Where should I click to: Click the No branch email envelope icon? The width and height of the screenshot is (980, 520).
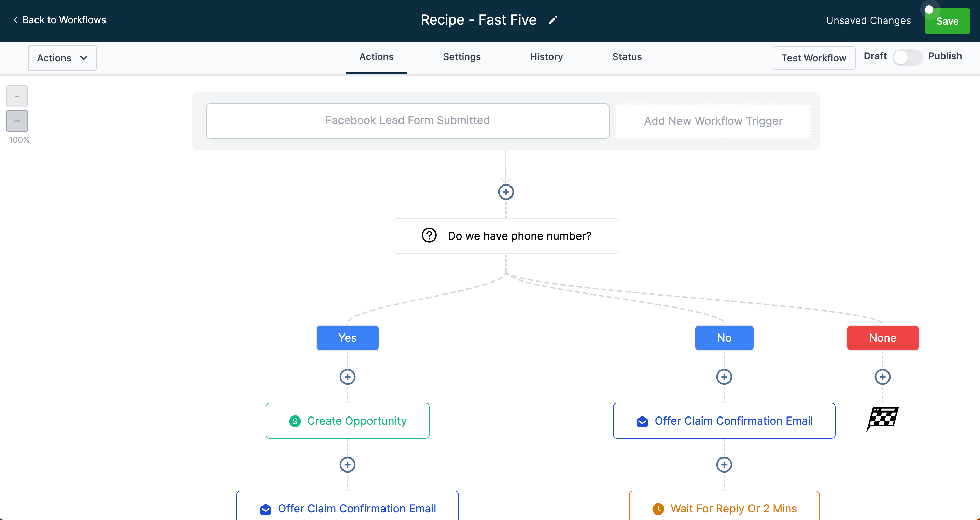[642, 421]
